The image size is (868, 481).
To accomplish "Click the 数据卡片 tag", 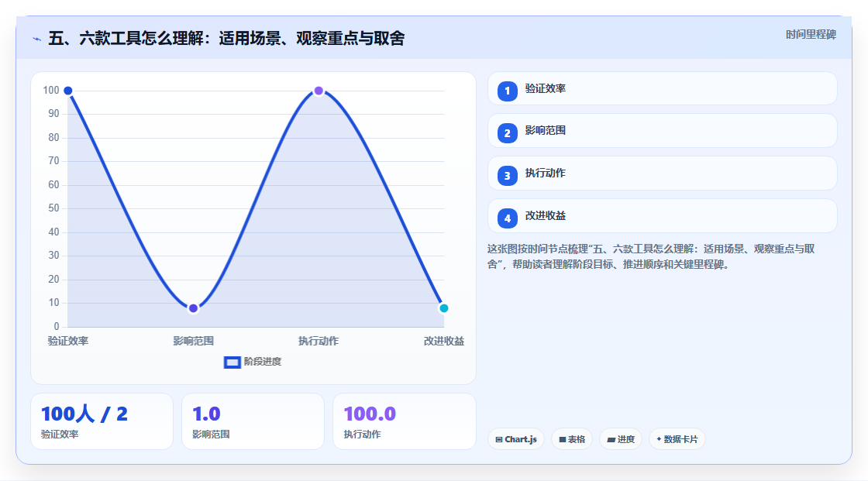I will [677, 439].
